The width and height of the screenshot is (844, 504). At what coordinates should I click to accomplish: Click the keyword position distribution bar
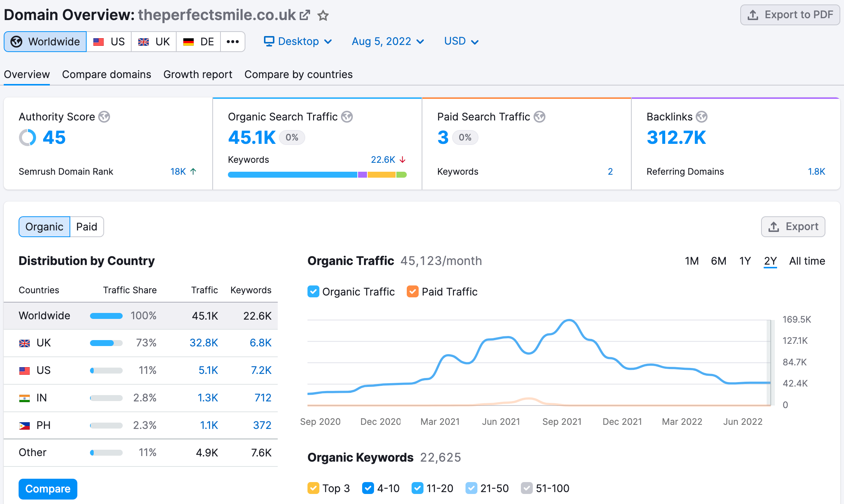click(317, 175)
